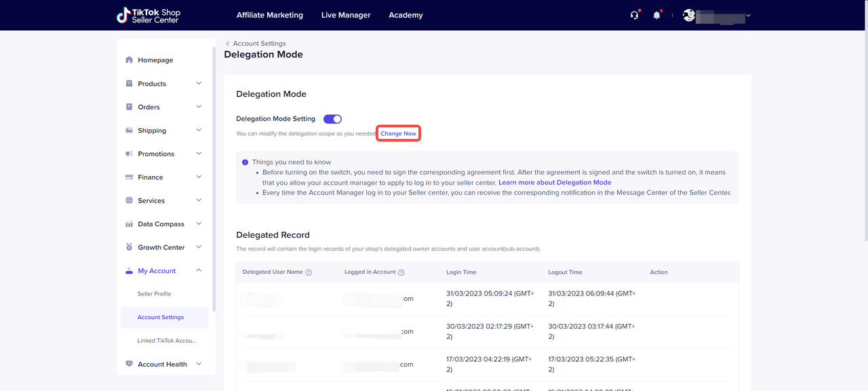Go to Live Manager tab
Screen dimensions: 868x391
(x=346, y=15)
